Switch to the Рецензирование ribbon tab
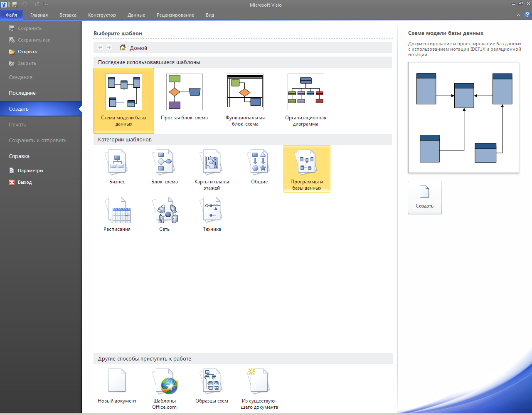 pos(175,15)
